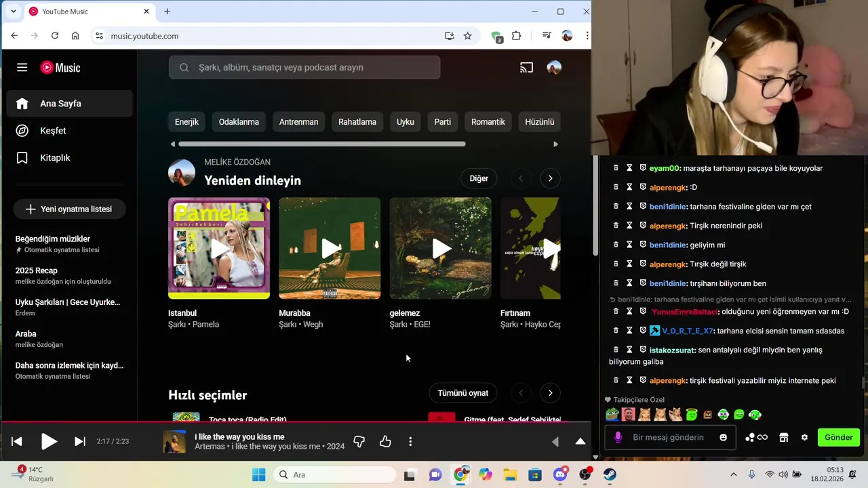Open YouTube Music account avatar menu
The image size is (868, 488).
[x=554, y=67]
